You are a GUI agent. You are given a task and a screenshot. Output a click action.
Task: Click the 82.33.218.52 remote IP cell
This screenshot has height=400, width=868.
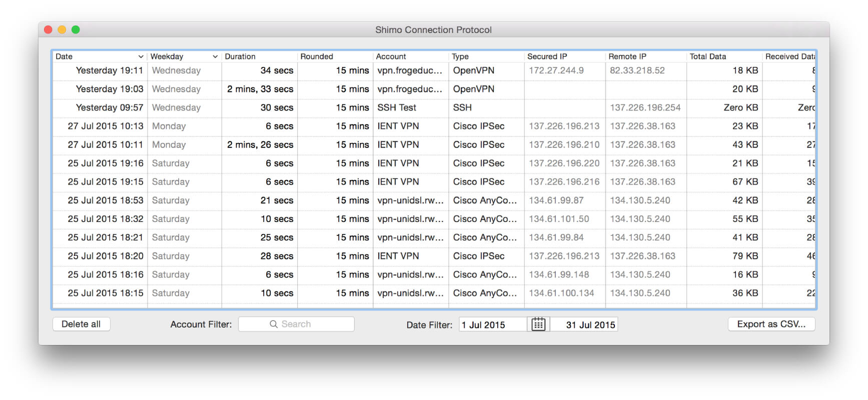(x=637, y=70)
